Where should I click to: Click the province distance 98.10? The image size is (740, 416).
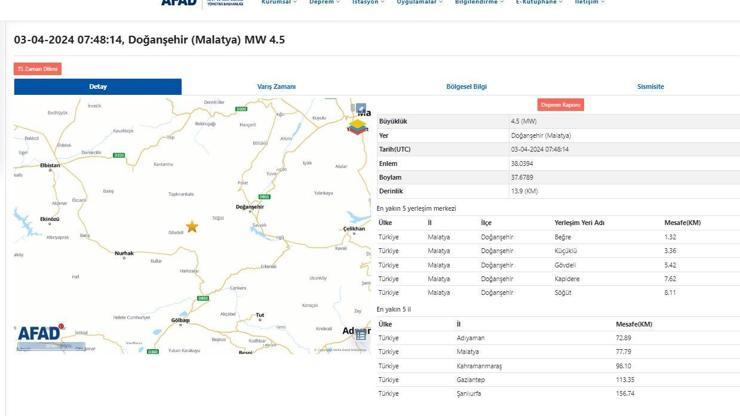(623, 366)
